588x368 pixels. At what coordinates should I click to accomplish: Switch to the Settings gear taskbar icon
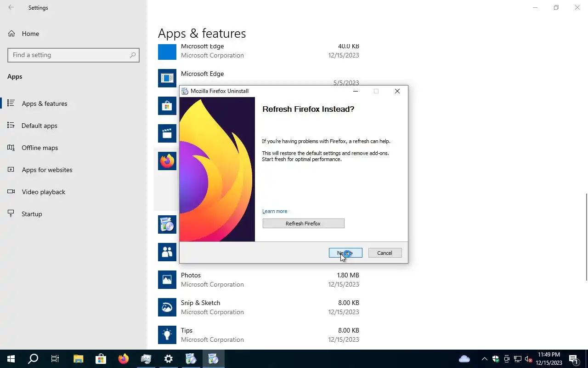[168, 359]
